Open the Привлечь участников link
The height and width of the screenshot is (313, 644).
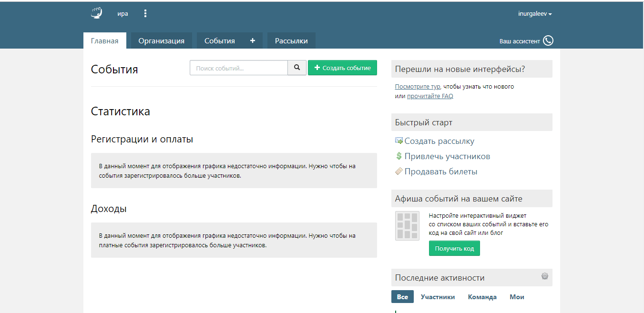point(447,156)
